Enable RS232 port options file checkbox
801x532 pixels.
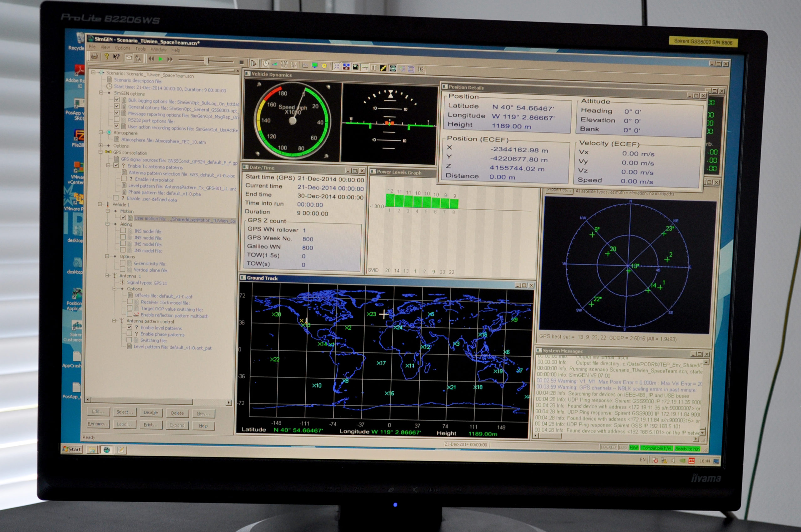coord(116,120)
